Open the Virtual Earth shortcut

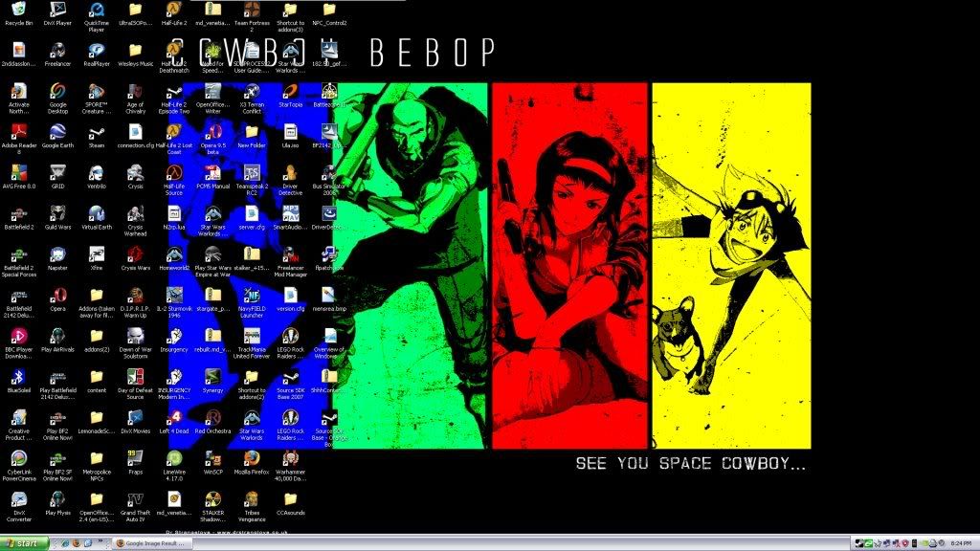(97, 217)
